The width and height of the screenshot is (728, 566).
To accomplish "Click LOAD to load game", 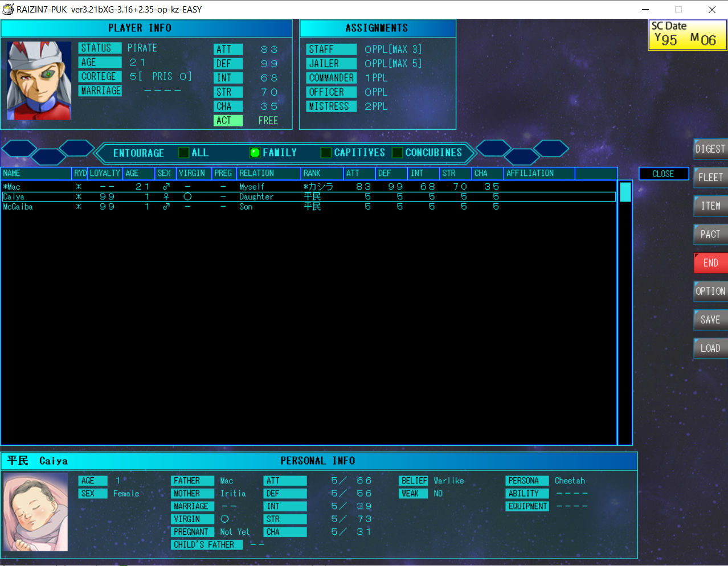I will [710, 348].
